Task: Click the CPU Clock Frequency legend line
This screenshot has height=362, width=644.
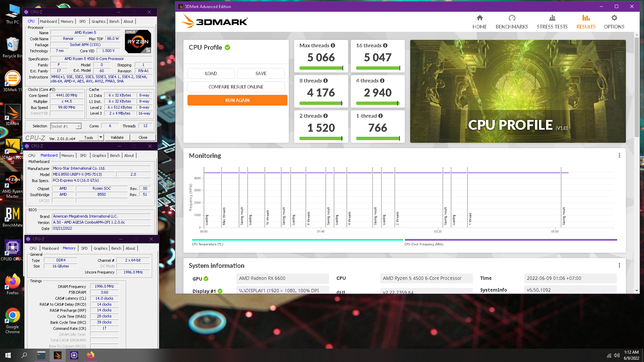Action: click(511, 240)
